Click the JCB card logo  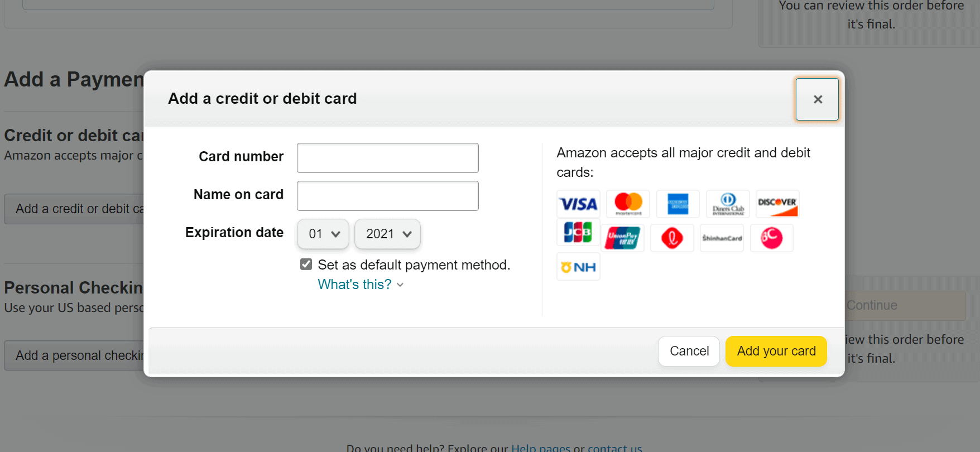coord(578,233)
